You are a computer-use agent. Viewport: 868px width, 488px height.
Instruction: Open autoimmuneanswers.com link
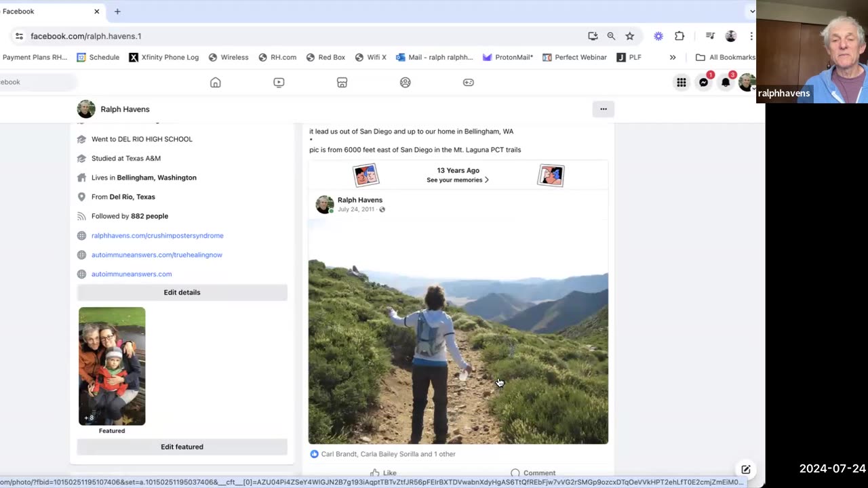[132, 274]
